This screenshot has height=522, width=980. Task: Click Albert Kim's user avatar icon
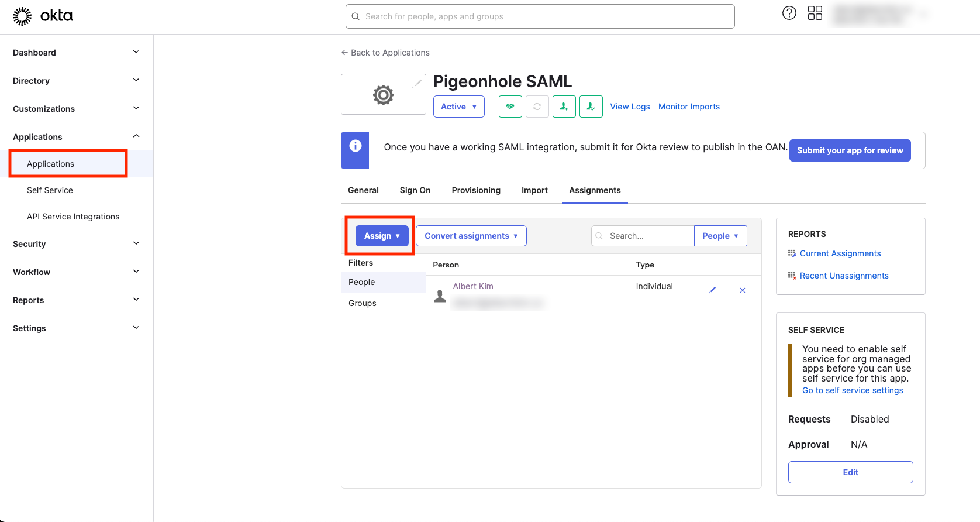(440, 296)
